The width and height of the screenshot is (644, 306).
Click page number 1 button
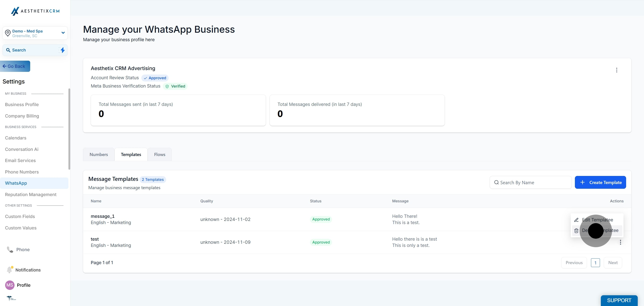coord(595,263)
